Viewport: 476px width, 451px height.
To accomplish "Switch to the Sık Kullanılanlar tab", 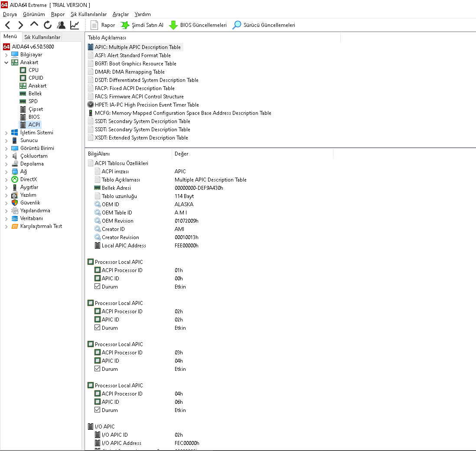I will tap(42, 37).
